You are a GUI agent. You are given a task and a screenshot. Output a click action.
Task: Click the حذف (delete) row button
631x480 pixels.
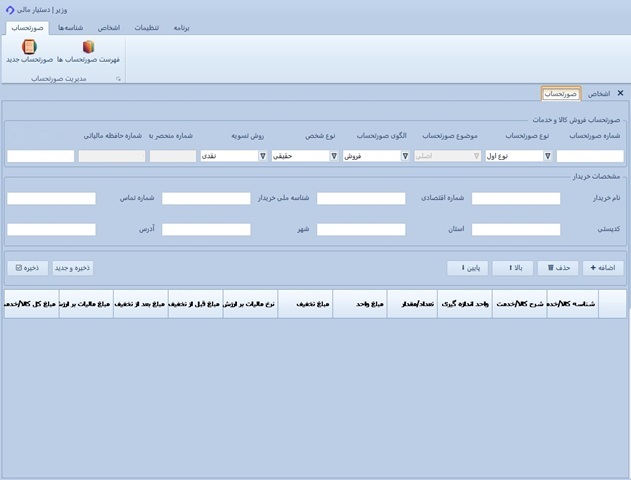point(559,268)
